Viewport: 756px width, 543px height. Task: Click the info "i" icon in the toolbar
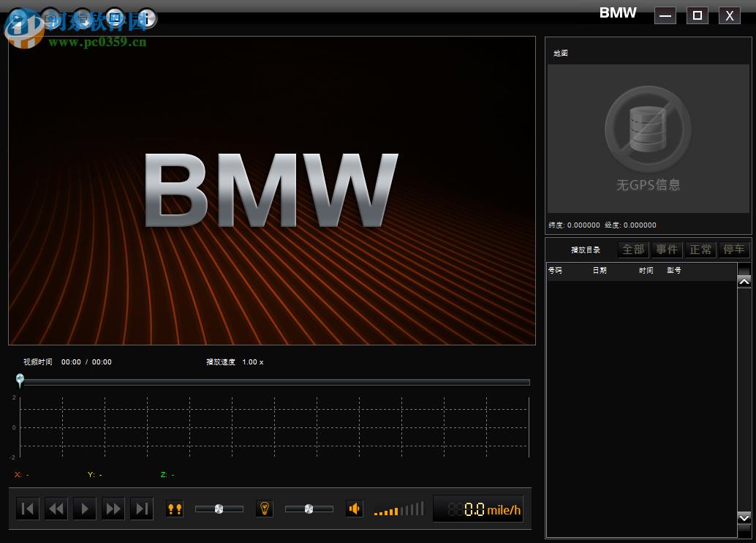[146, 18]
